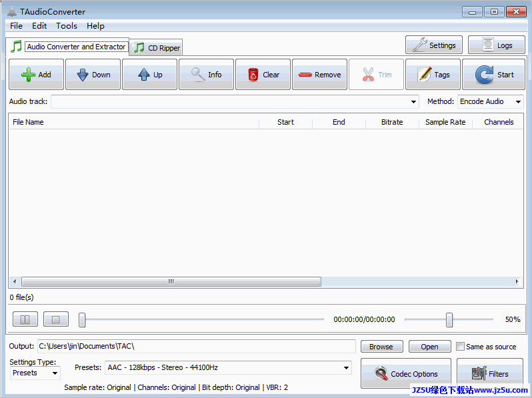
Task: Expand the Presets AAC 128kbps dropdown
Action: [x=346, y=367]
